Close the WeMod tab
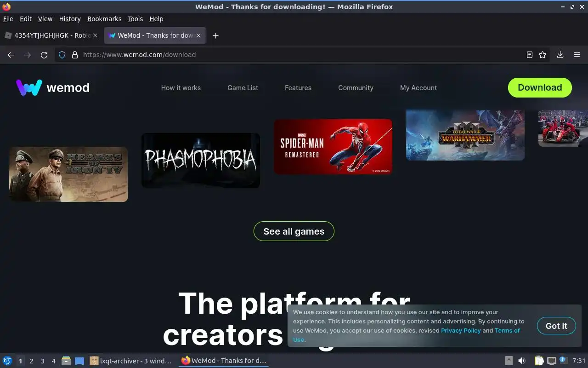Screen dimensions: 588x368 click(x=199, y=35)
